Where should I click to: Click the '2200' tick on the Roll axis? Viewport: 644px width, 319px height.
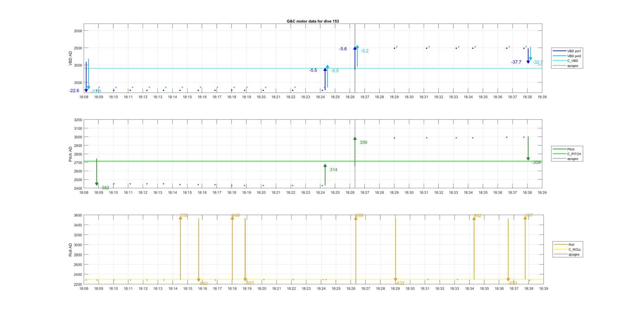point(78,284)
